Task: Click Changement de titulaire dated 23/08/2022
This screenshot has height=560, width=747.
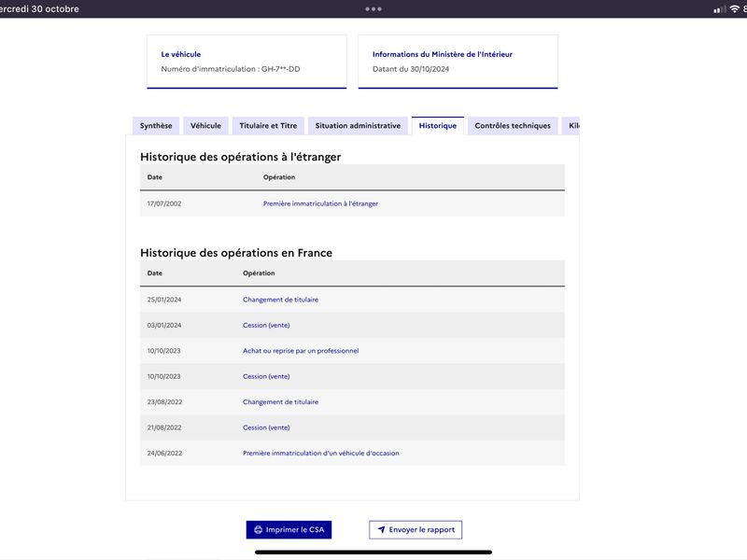Action: 281,402
